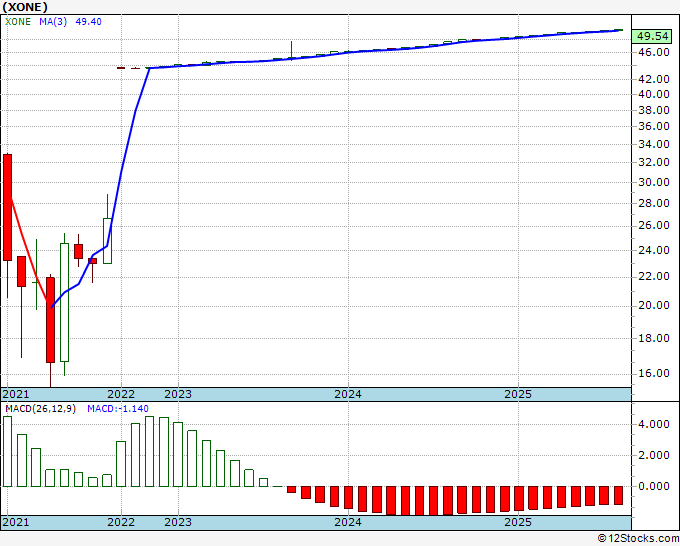The height and width of the screenshot is (546, 680).
Task: Click the 30.00 price axis label
Action: point(654,182)
